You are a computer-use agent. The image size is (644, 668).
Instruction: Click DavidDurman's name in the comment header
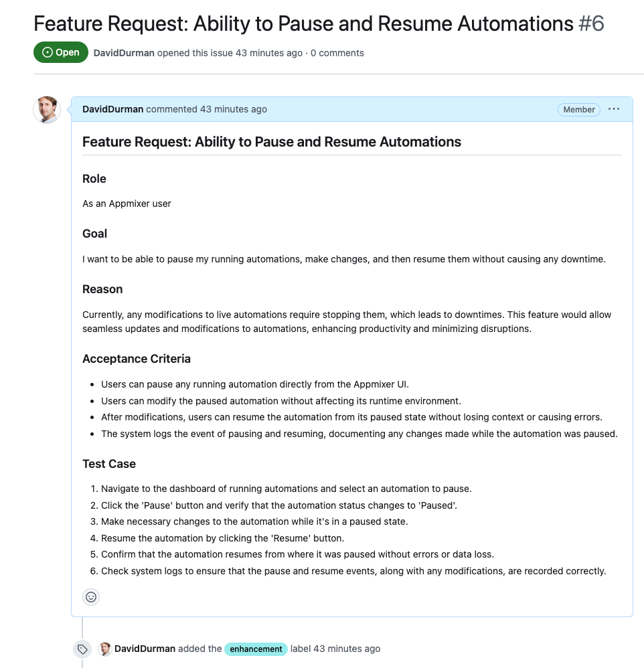click(112, 109)
